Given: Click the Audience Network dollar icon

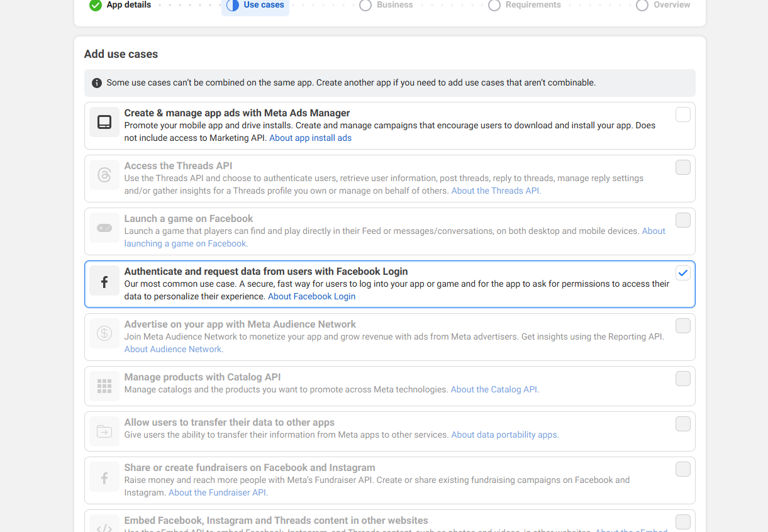Looking at the screenshot, I should 104,333.
